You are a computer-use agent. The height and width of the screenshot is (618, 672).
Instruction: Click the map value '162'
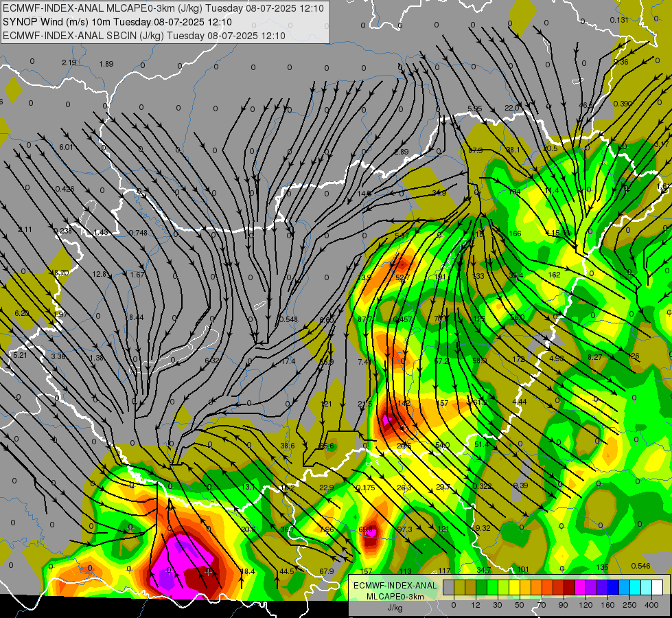tap(554, 275)
